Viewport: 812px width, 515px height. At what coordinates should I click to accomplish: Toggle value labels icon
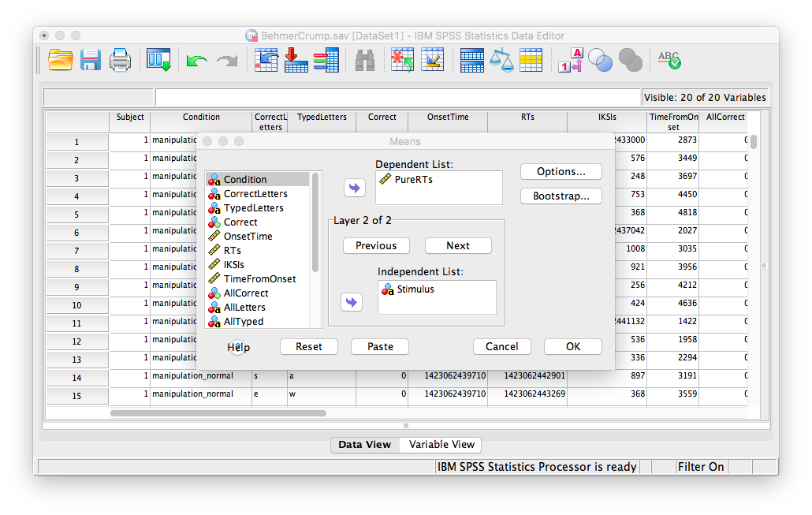(571, 60)
